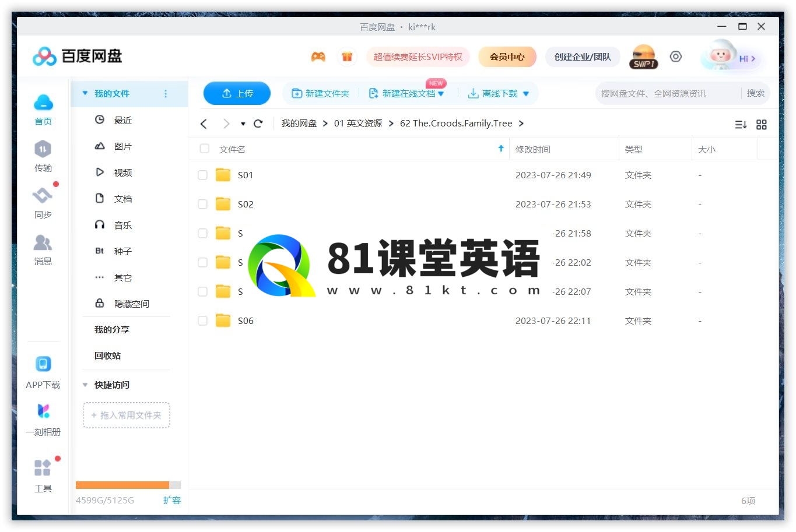This screenshot has height=532, width=796.
Task: Click 创建企业/团队 button
Action: (x=583, y=57)
